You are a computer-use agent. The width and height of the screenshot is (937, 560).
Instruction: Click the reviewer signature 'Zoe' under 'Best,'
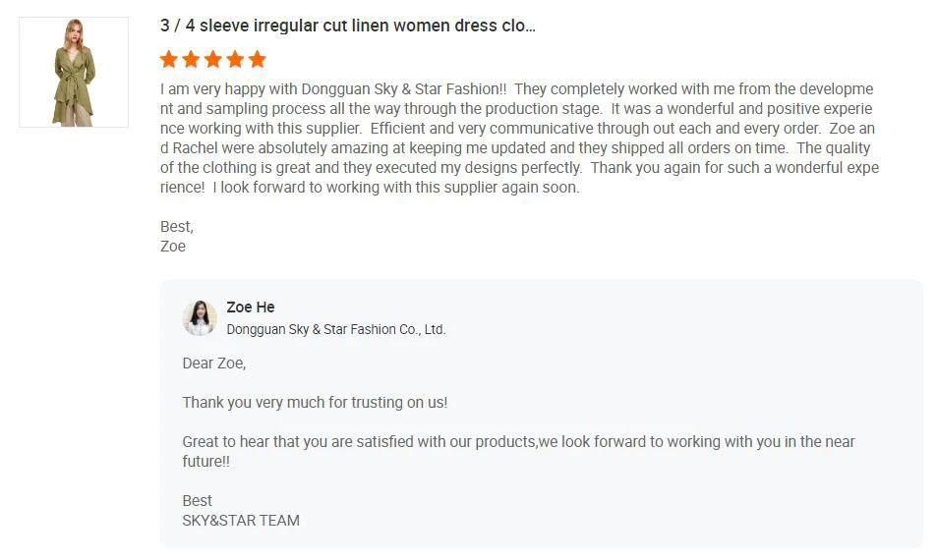point(173,247)
